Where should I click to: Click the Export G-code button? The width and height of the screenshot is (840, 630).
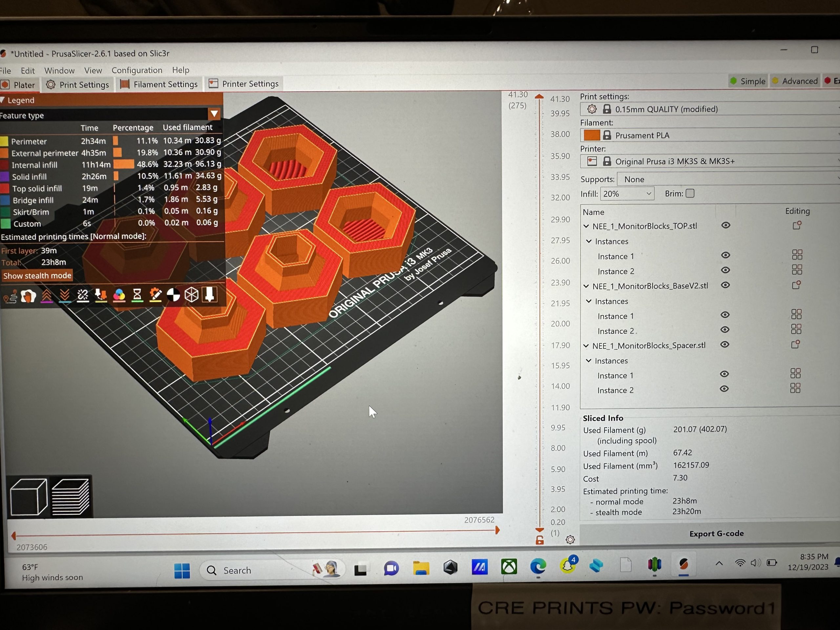(716, 533)
